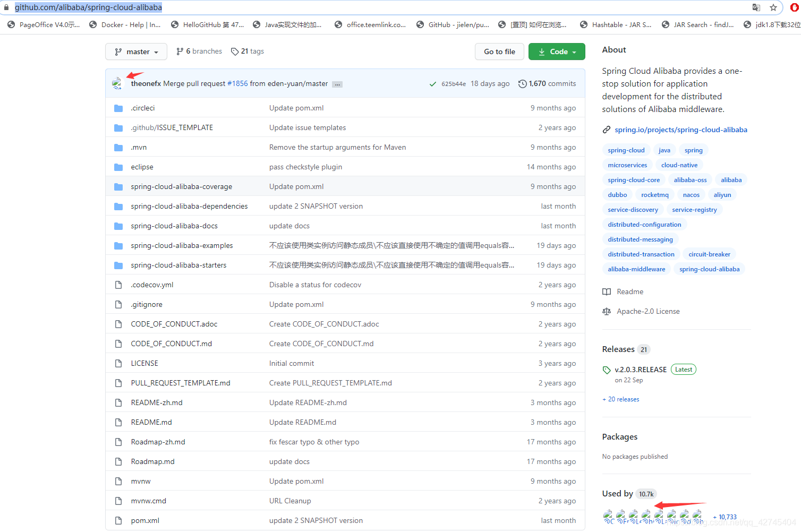Open the .github/ISSUE_TEMPLATE folder
801x532 pixels.
(x=172, y=127)
